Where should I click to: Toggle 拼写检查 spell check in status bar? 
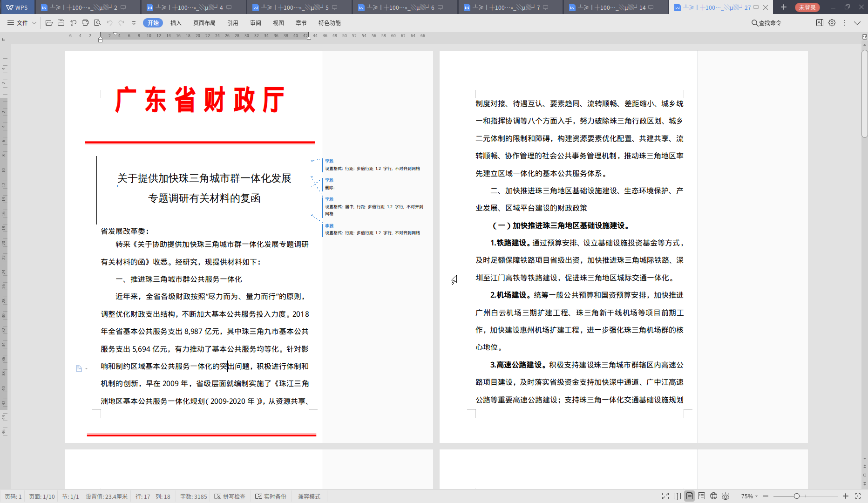[x=230, y=496]
